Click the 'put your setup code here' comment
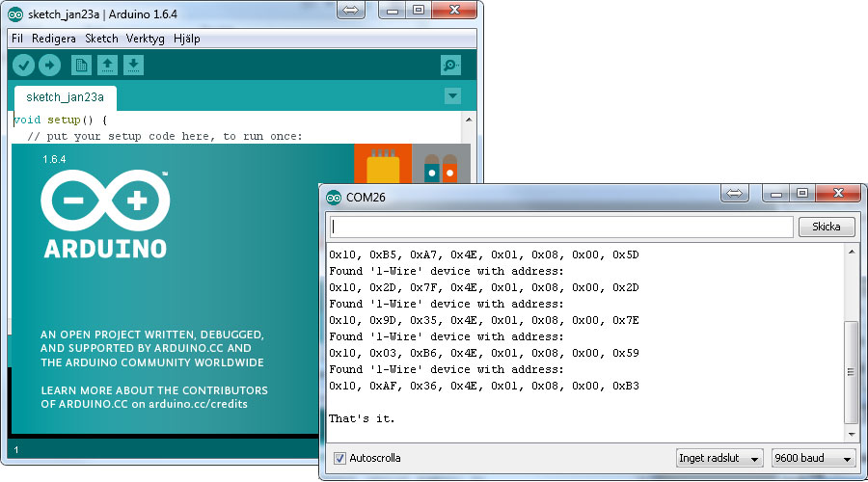The height and width of the screenshot is (482, 868). pos(165,136)
